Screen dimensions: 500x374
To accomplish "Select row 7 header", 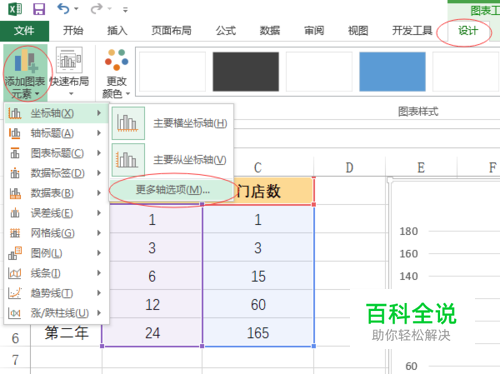I will pos(15,360).
